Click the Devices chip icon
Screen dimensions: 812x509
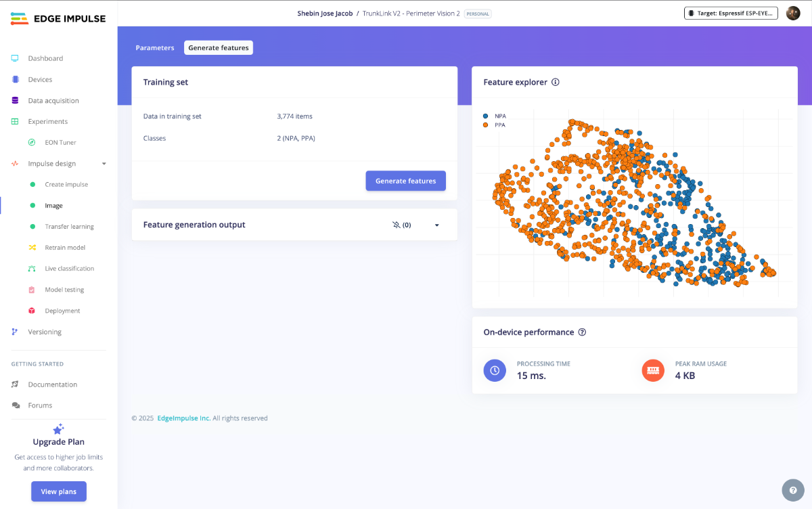15,79
